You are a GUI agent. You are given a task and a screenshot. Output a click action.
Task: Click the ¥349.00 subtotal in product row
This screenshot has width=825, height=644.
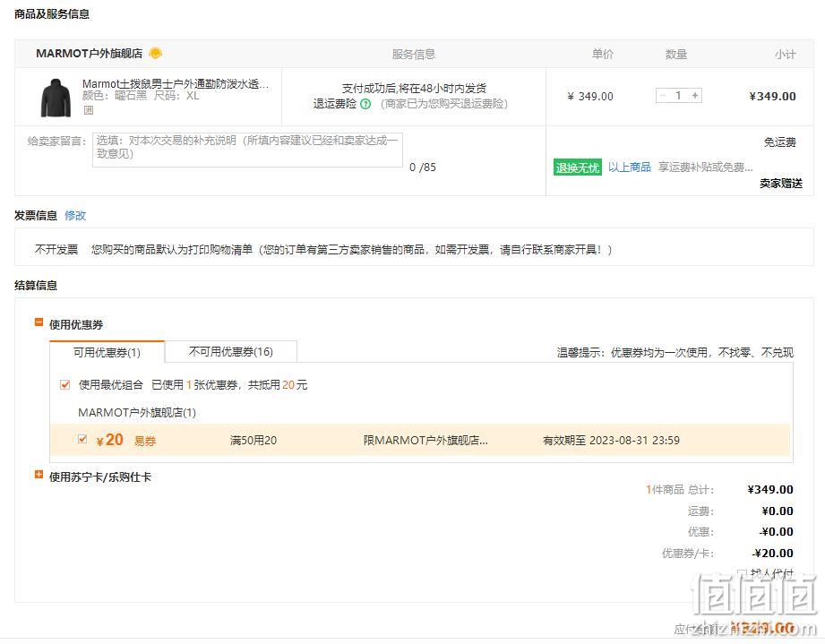772,96
